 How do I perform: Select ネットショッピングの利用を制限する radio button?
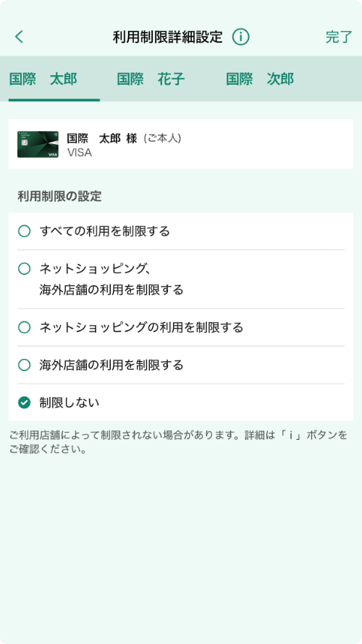pyautogui.click(x=24, y=327)
